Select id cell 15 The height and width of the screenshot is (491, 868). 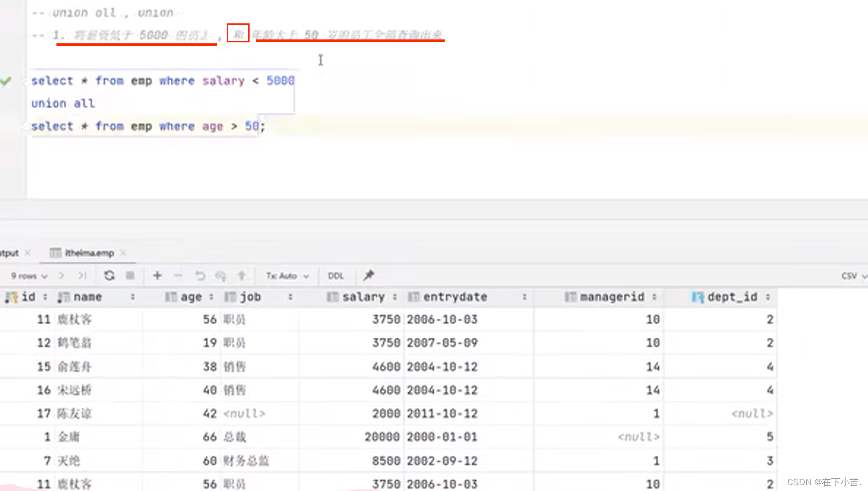coord(44,366)
